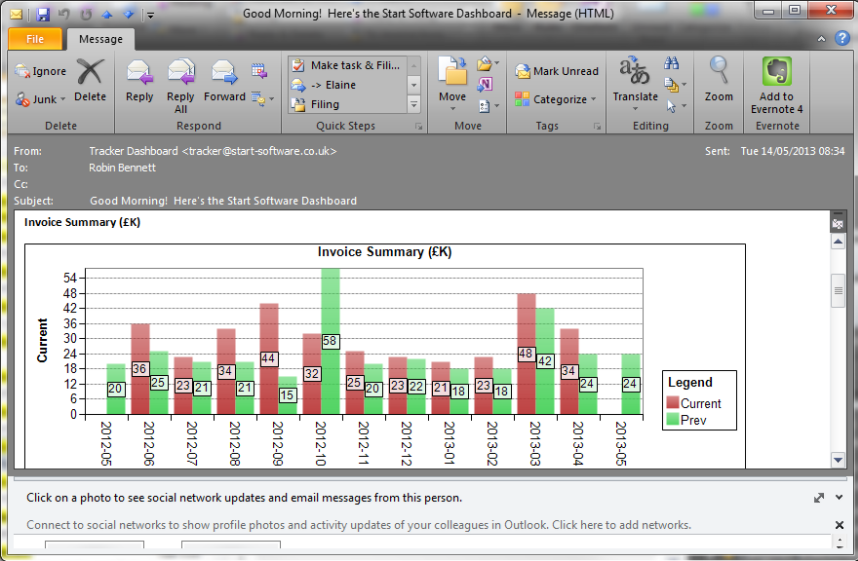Screen dimensions: 858x561
Task: Click here to add social networks
Action: (621, 525)
